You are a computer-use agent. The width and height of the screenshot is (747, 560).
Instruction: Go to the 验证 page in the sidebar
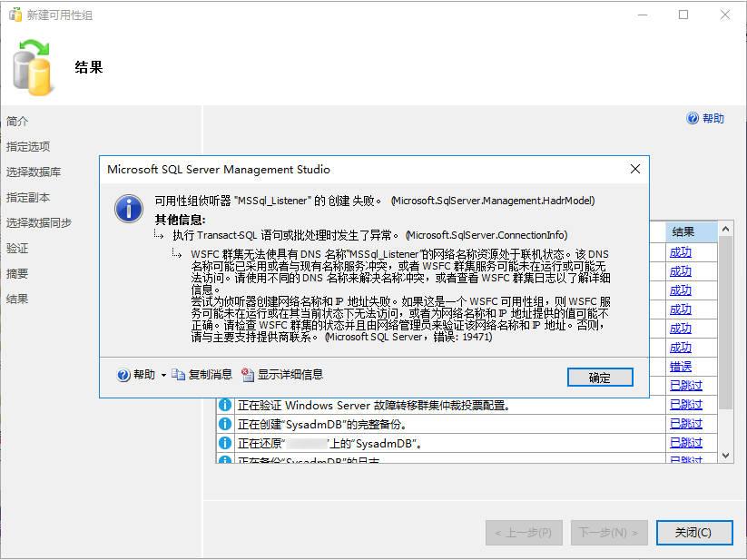click(17, 248)
